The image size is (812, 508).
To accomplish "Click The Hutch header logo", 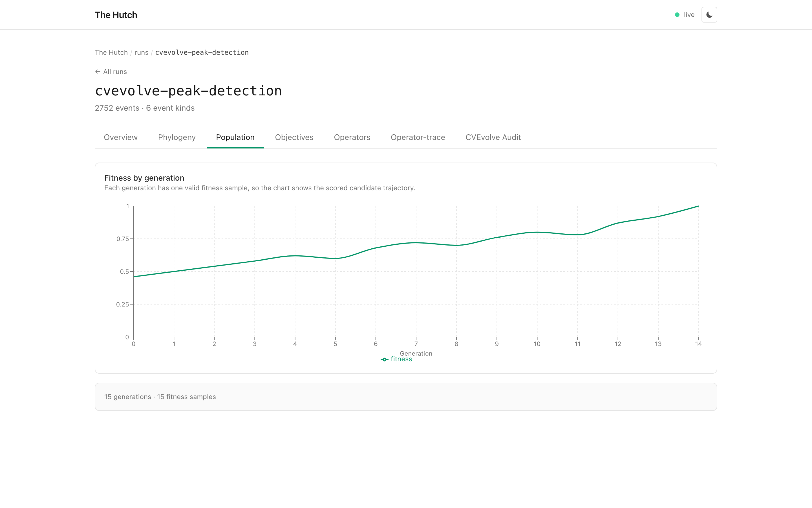I will tap(116, 15).
